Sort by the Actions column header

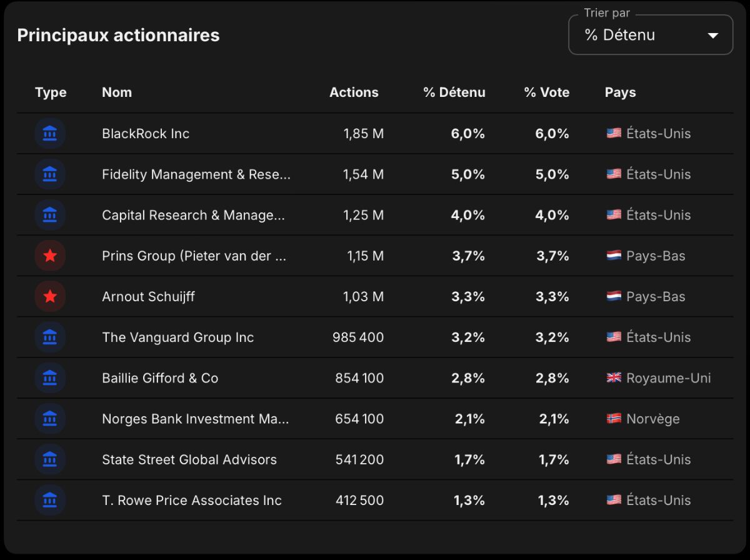click(x=354, y=92)
